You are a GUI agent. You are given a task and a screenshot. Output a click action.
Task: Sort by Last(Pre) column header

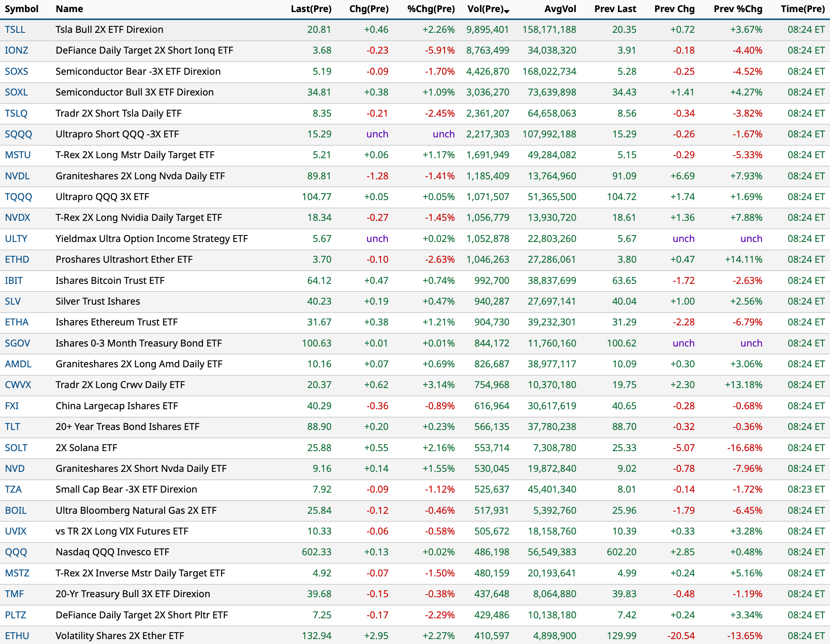[311, 9]
